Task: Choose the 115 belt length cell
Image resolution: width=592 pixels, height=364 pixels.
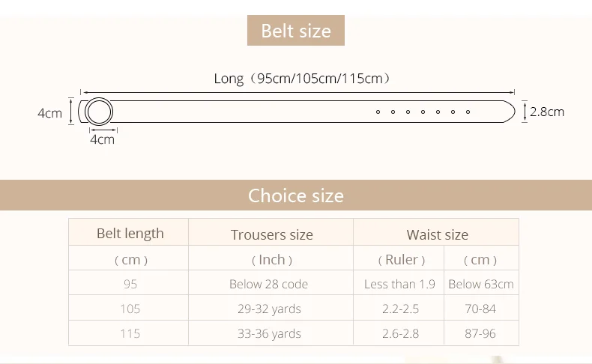Action: click(x=130, y=333)
